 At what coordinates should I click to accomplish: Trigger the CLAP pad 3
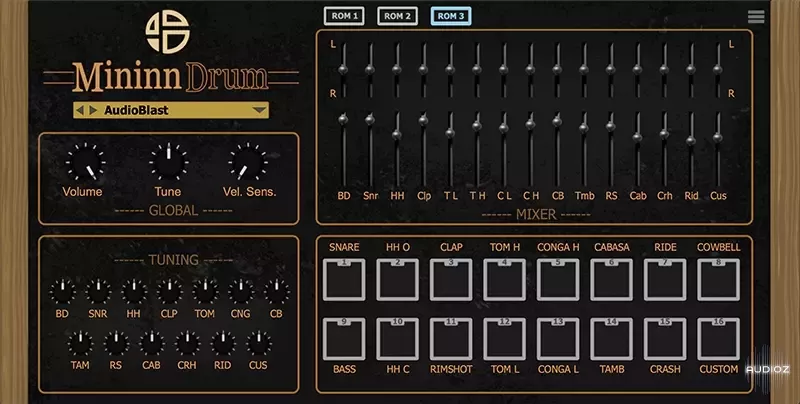(451, 280)
